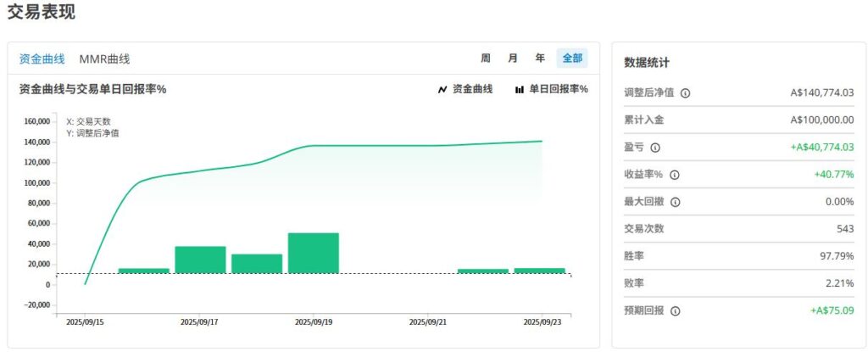The height and width of the screenshot is (352, 868).
Task: Select the 周 time range
Action: 486,59
